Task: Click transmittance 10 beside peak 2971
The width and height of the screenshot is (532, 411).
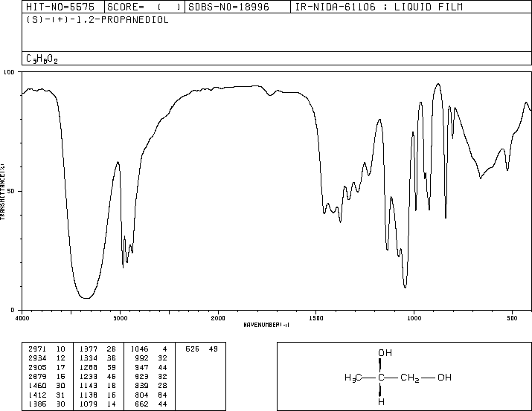Action: point(61,349)
